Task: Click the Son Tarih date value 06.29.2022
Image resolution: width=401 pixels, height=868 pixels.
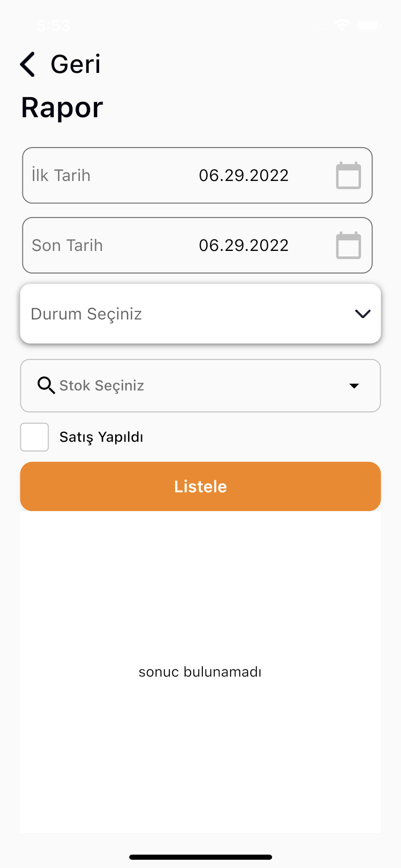Action: (x=244, y=245)
